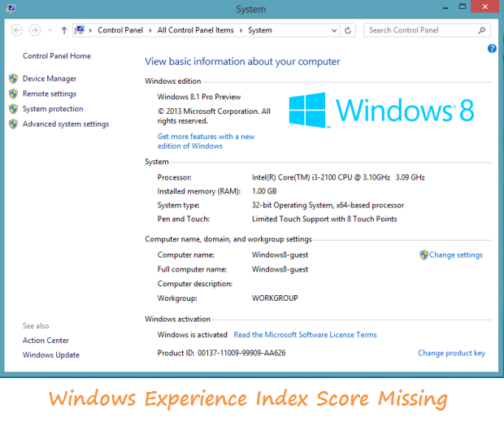The image size is (504, 422).
Task: Open address bar history dropdown
Action: point(334,31)
